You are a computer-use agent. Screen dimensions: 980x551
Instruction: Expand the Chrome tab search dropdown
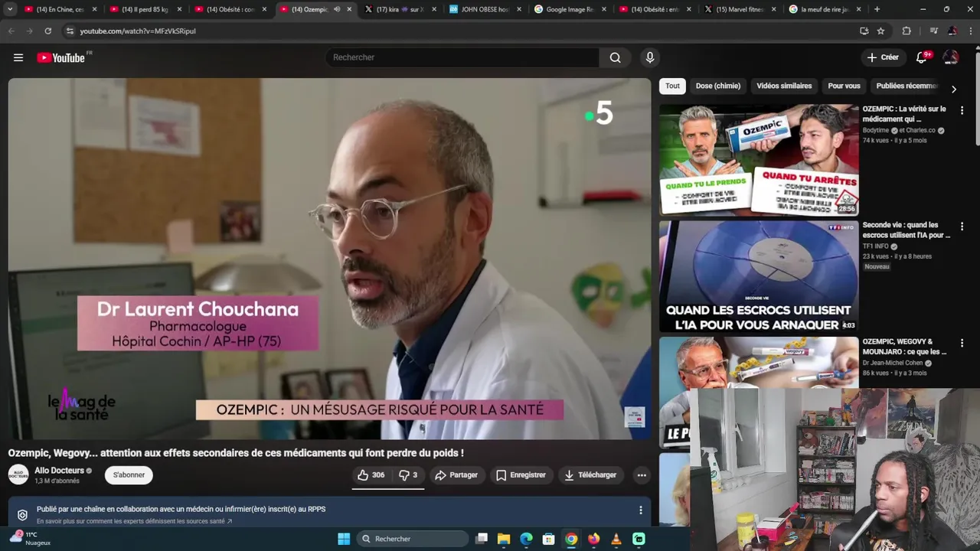(x=10, y=9)
